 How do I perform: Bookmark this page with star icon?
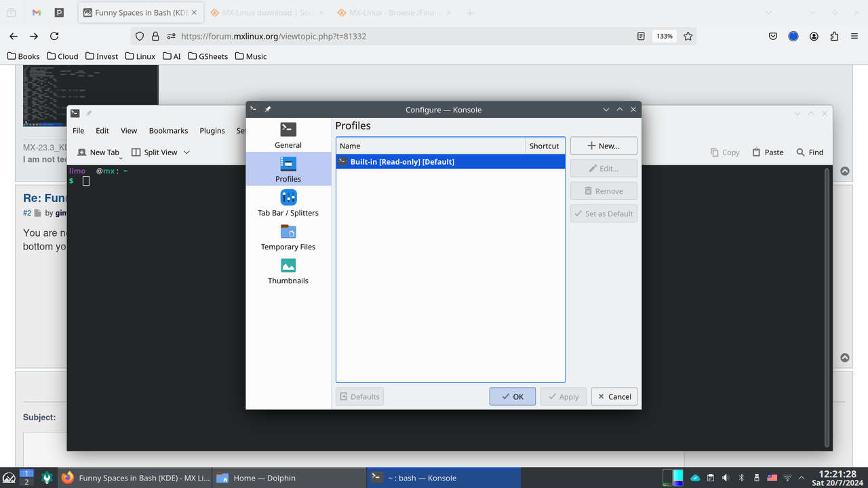click(688, 37)
